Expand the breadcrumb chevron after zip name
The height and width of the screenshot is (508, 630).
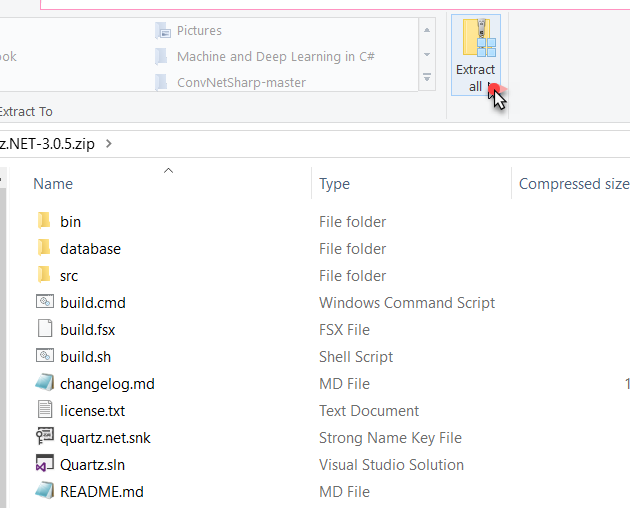point(108,143)
